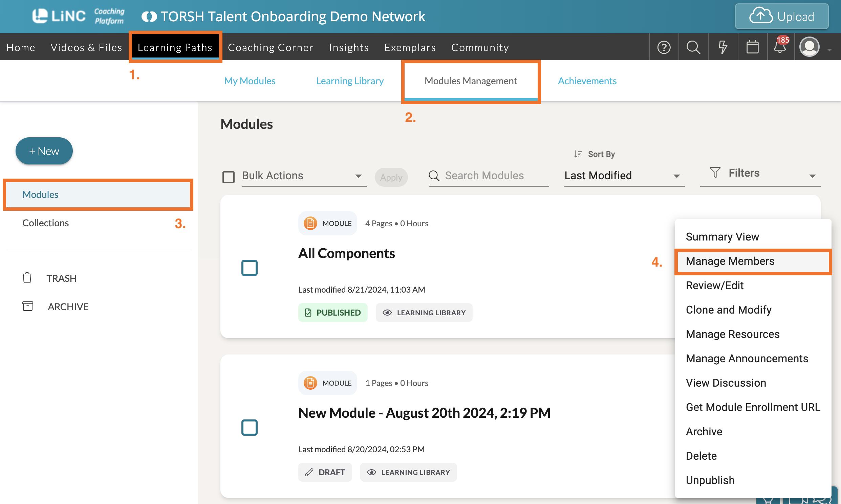Open the Archive box icon
The height and width of the screenshot is (504, 841).
[x=28, y=306]
